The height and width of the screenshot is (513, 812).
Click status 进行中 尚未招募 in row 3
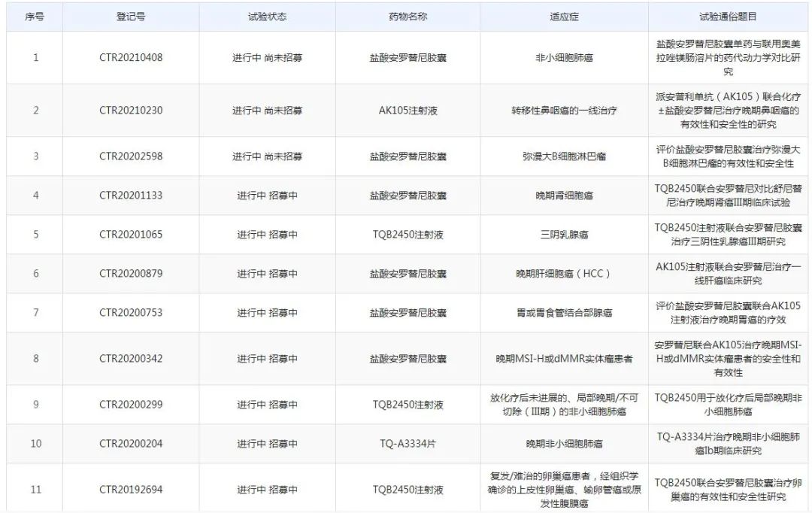(267, 156)
